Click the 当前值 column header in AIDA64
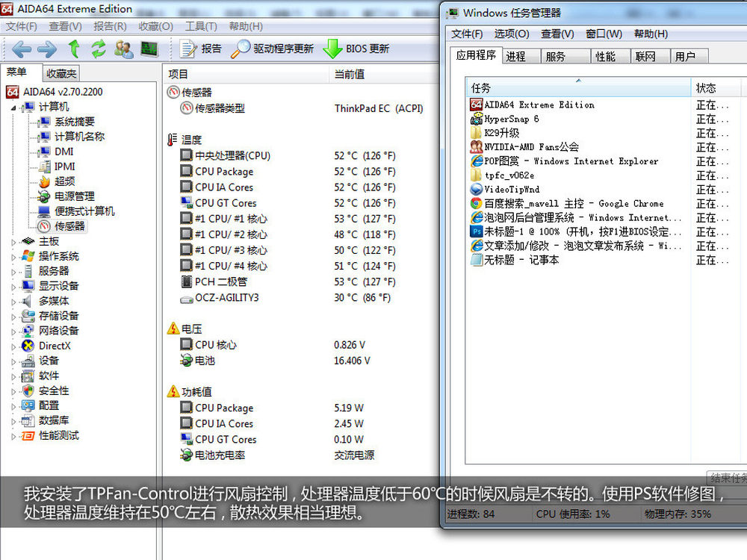747x560 pixels. [384, 74]
